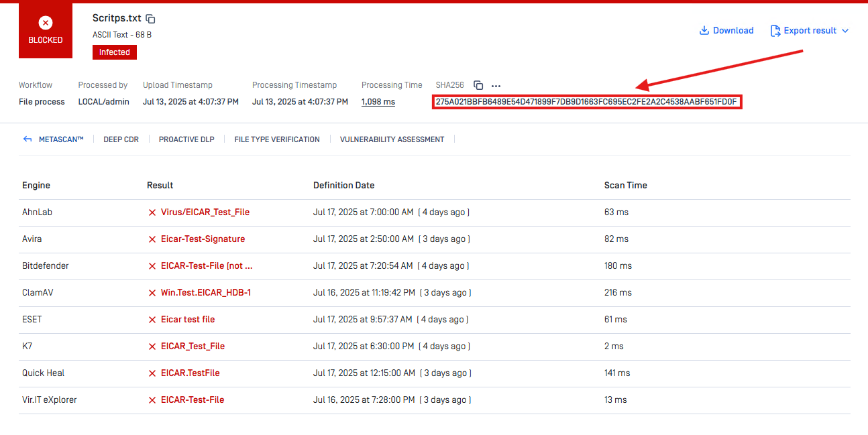The image size is (868, 435).
Task: Click the Export result file icon
Action: pyautogui.click(x=775, y=30)
